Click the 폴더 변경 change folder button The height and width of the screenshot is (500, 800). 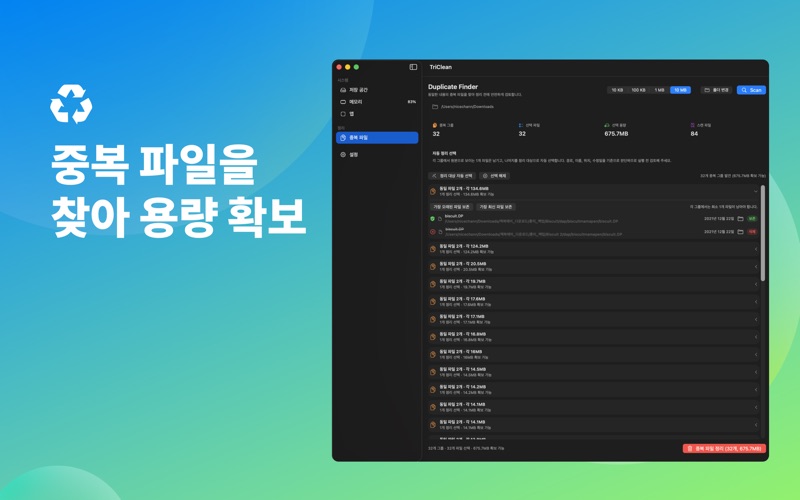(716, 90)
